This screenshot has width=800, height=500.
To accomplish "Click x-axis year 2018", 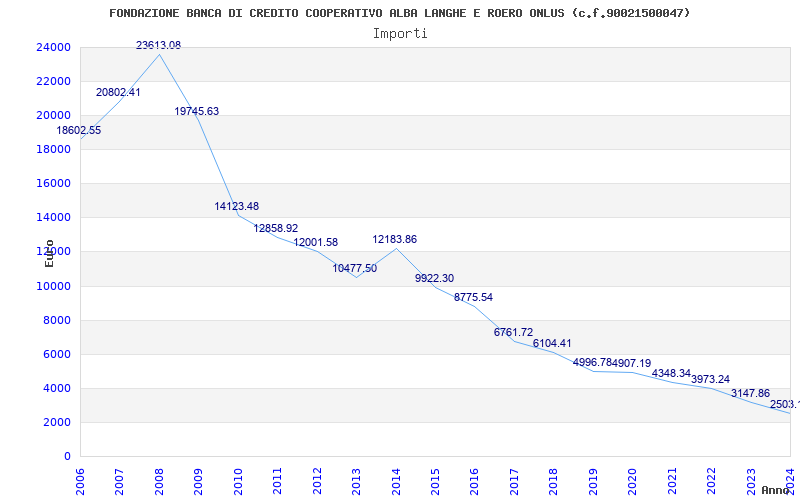I will (x=554, y=482).
